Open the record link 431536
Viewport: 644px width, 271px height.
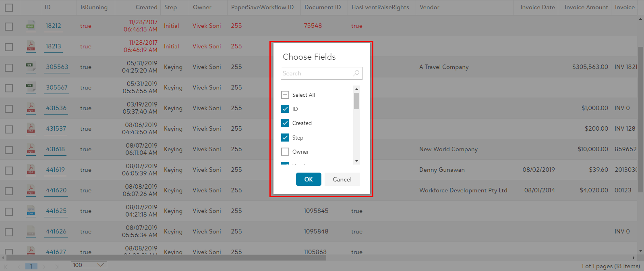[x=56, y=108]
